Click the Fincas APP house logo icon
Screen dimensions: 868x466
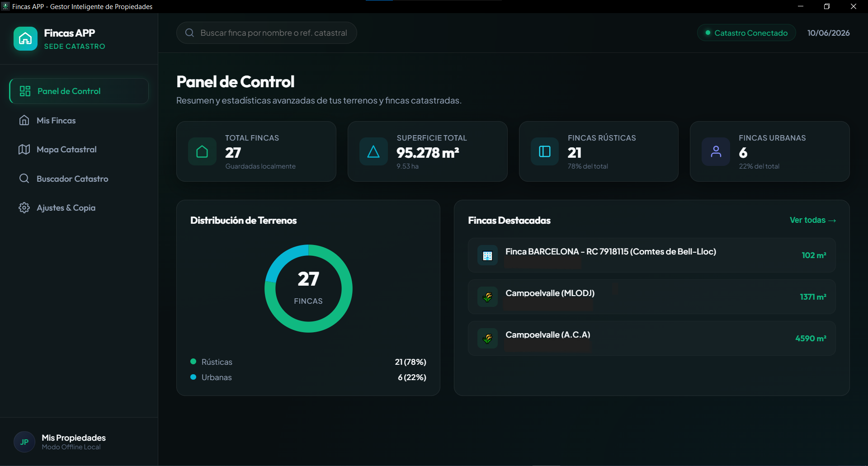pyautogui.click(x=25, y=39)
